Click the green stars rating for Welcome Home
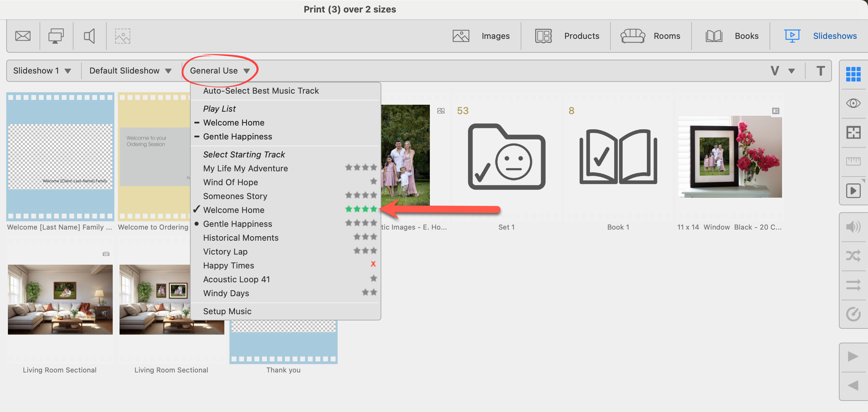This screenshot has width=868, height=412. tap(361, 209)
